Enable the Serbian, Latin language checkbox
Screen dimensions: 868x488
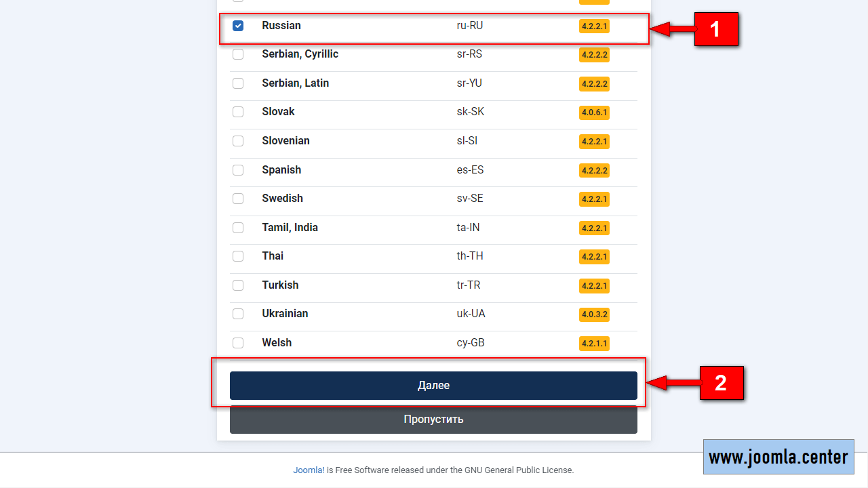tap(238, 83)
